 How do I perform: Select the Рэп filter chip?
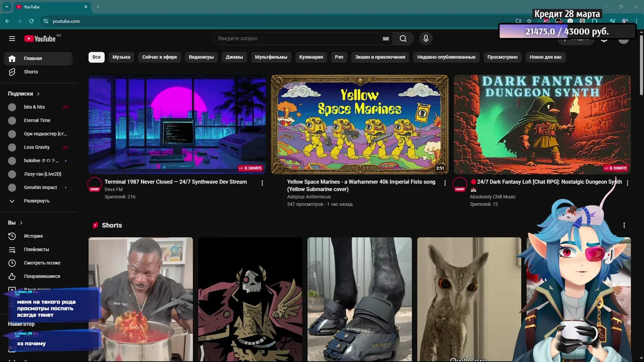coord(339,57)
